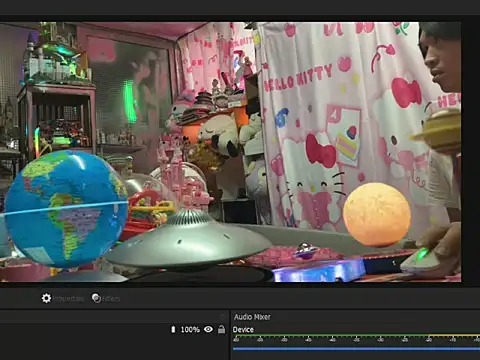Screen dimensions: 480x360
Task: Click the battery indicator icon beside 100%
Action: (173, 329)
